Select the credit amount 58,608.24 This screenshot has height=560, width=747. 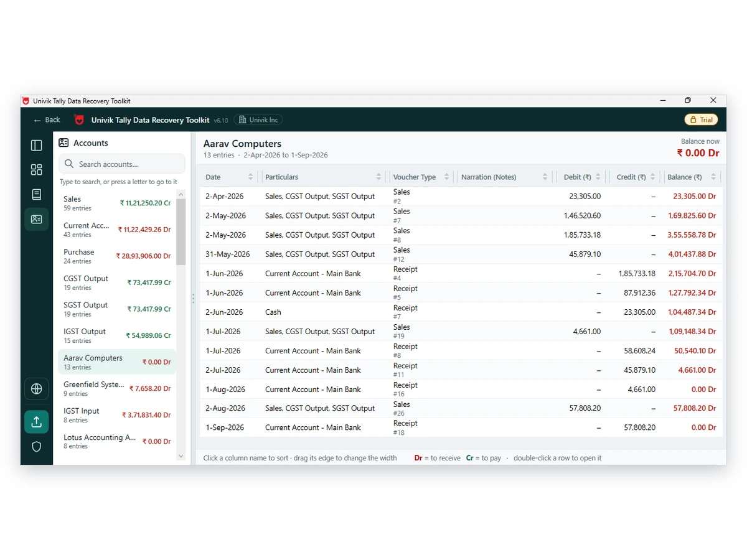pos(639,350)
